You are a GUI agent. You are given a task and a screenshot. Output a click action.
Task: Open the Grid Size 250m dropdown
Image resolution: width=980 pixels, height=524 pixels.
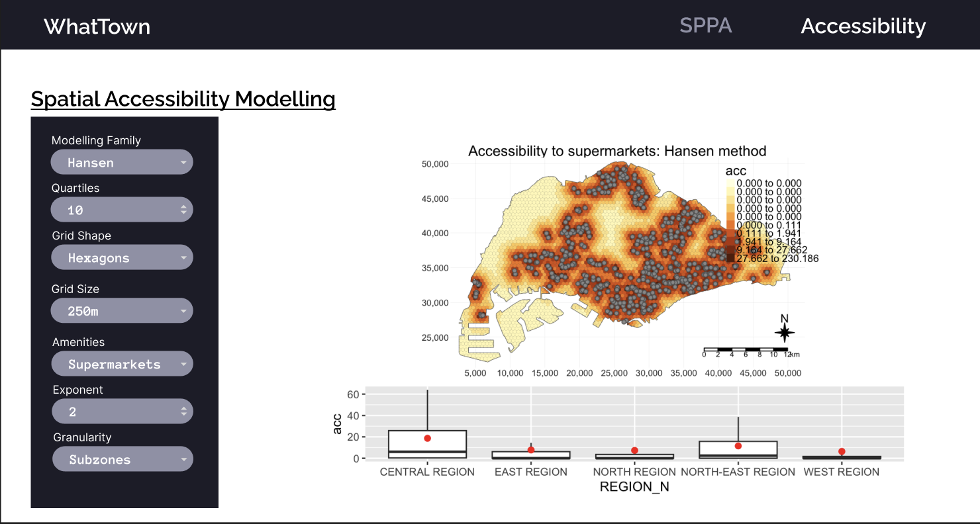click(x=122, y=311)
